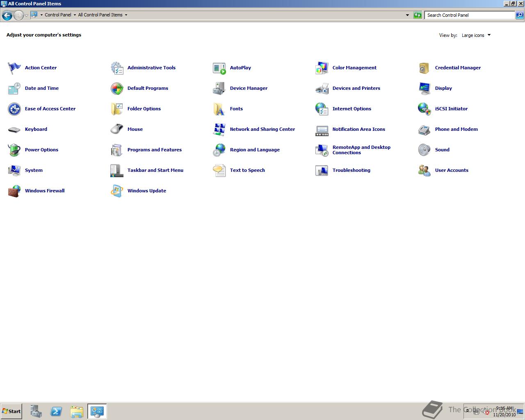Open Administrative Tools icon
The image size is (525, 420).
tap(117, 68)
